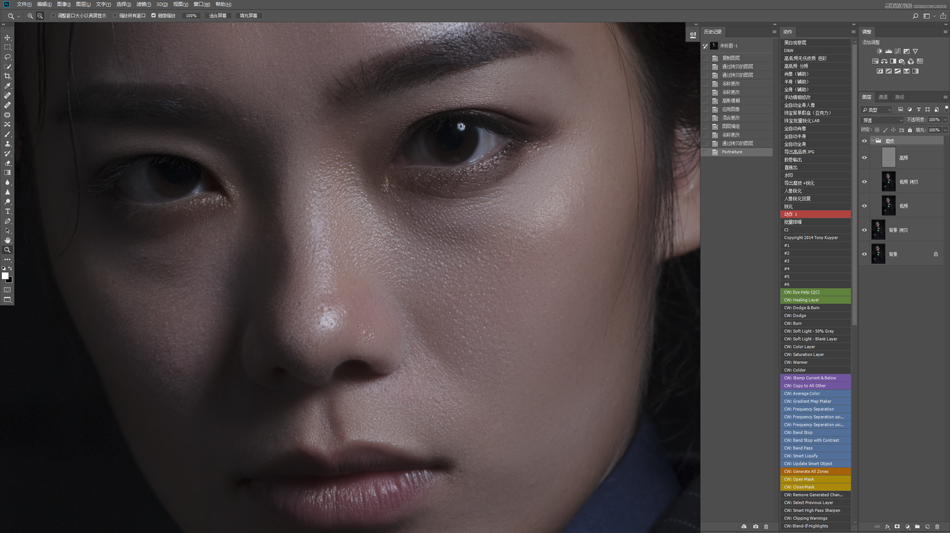950x533 pixels.
Task: Enable 缩放所有窗口 checkbox
Action: tap(115, 16)
